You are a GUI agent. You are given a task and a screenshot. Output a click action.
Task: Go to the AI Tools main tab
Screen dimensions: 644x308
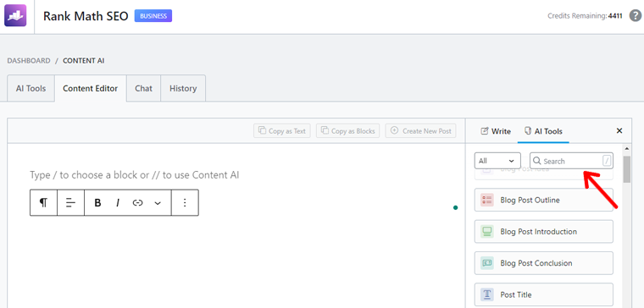tap(31, 88)
